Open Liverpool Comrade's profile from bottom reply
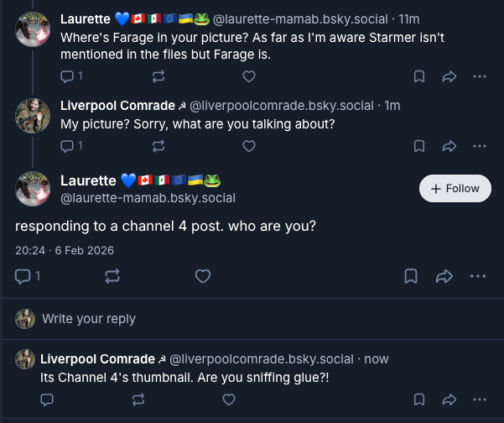 [97, 359]
